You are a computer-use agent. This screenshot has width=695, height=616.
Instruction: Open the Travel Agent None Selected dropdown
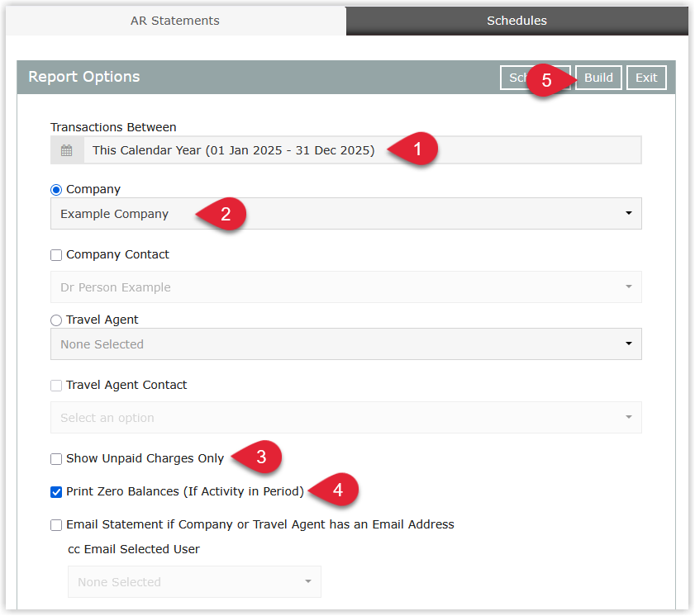345,344
